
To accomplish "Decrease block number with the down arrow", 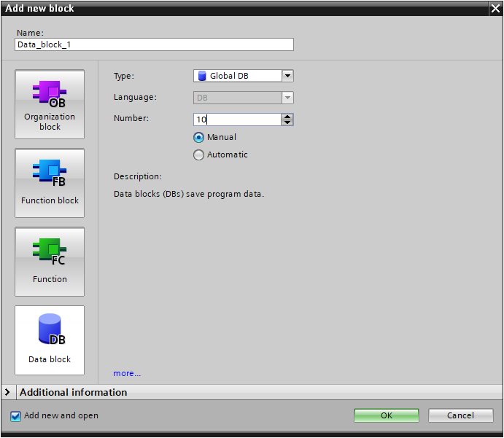I will (x=287, y=122).
